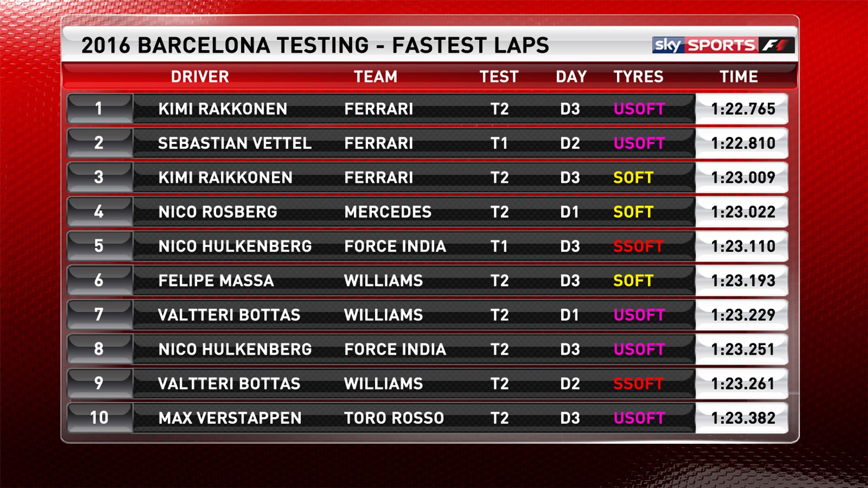Click Felipe Massa driver name
Screen dimensions: 868x488
[216, 280]
